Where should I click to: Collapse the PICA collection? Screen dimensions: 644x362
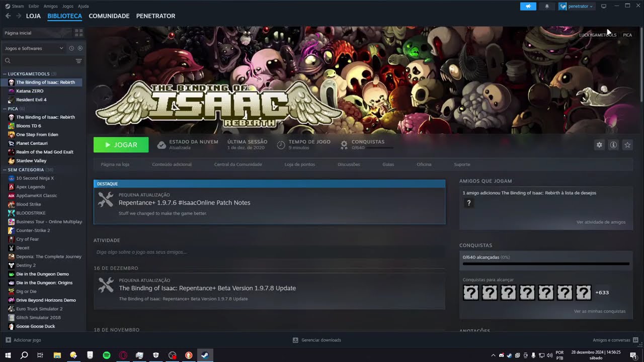point(5,109)
